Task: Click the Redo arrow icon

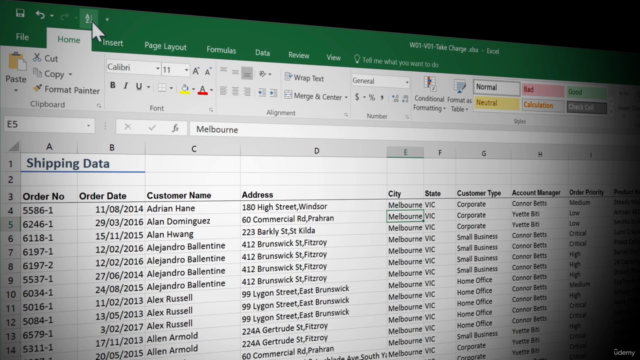Action: [64, 16]
